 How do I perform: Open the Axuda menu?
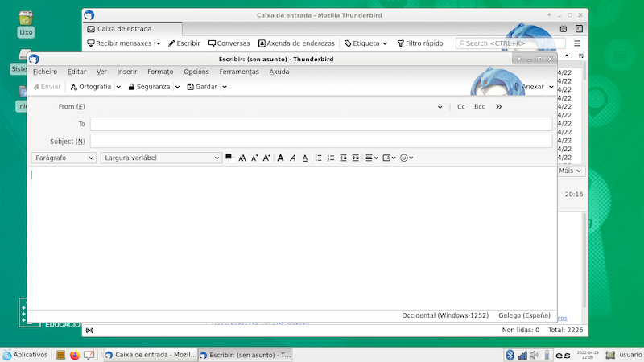click(279, 72)
